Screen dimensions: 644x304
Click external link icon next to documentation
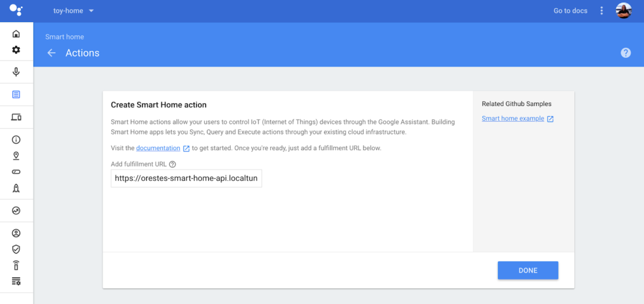click(x=186, y=148)
